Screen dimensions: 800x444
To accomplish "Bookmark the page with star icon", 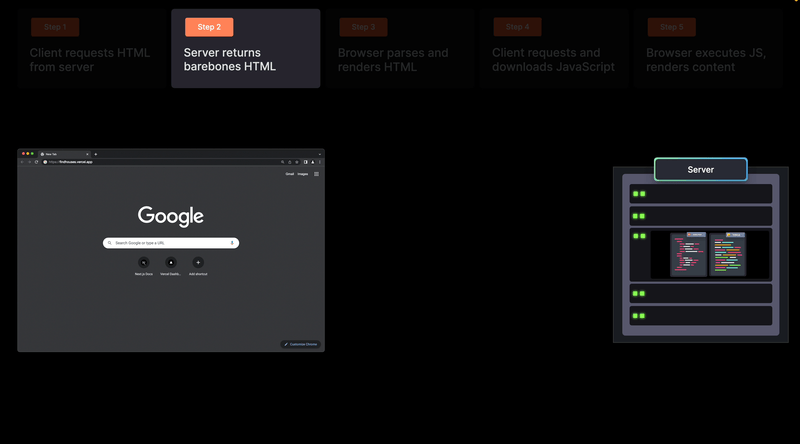I will point(297,162).
